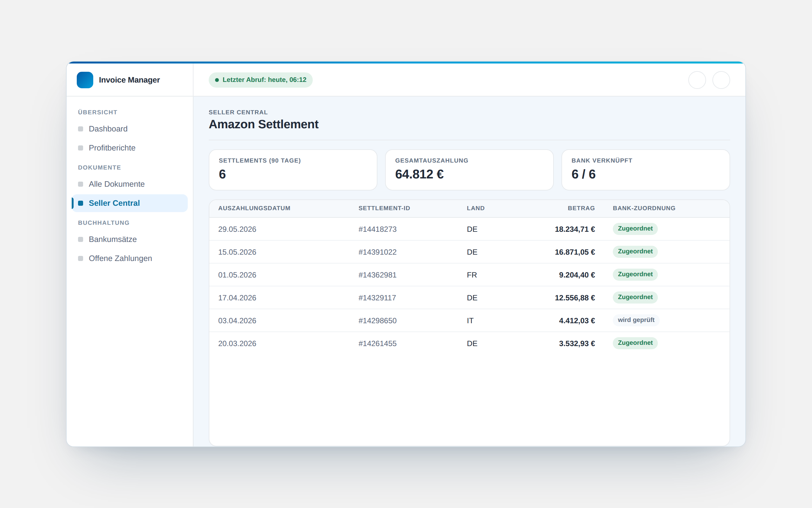Open settlement #14391022
This screenshot has width=812, height=508.
(377, 252)
